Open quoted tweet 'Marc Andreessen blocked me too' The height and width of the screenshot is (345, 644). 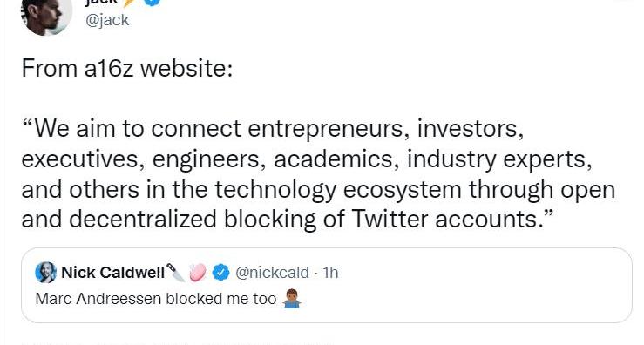tap(156, 299)
